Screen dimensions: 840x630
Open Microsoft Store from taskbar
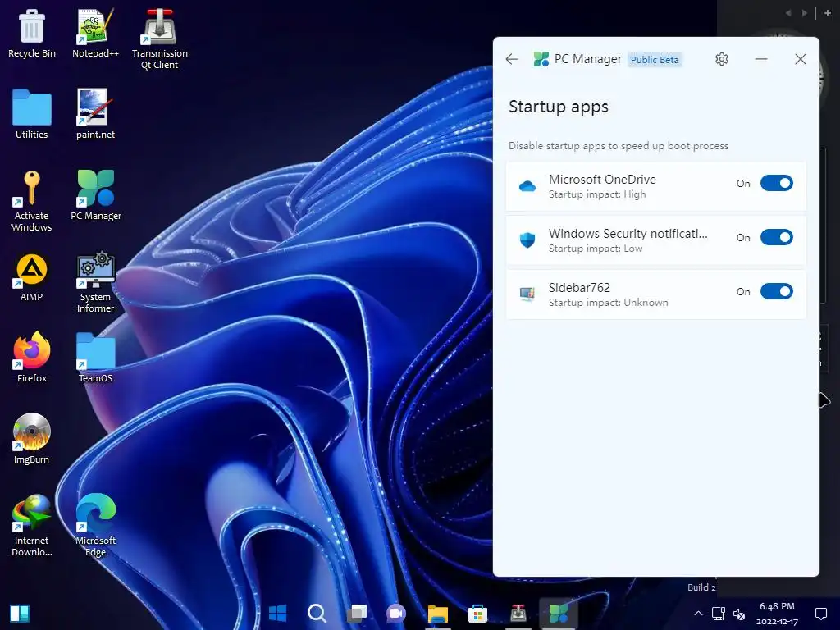point(477,614)
